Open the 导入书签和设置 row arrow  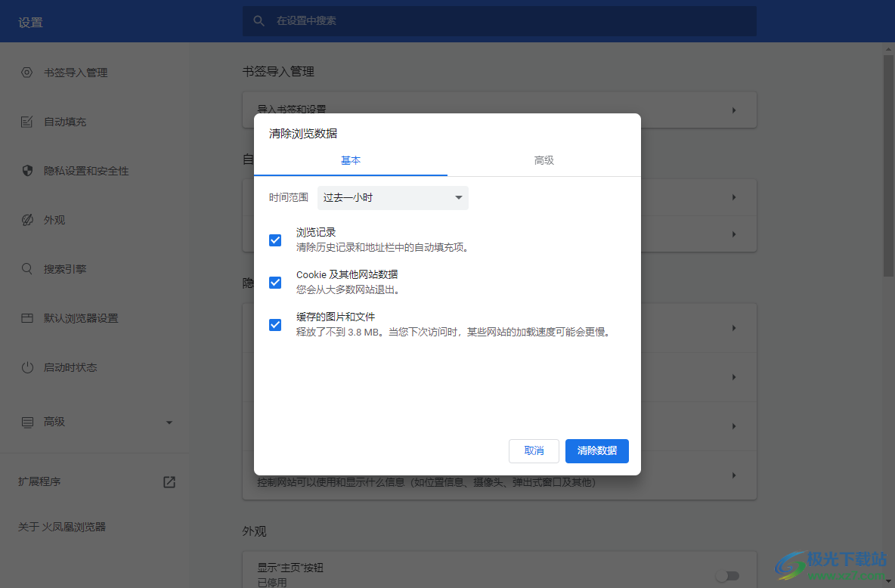(734, 110)
